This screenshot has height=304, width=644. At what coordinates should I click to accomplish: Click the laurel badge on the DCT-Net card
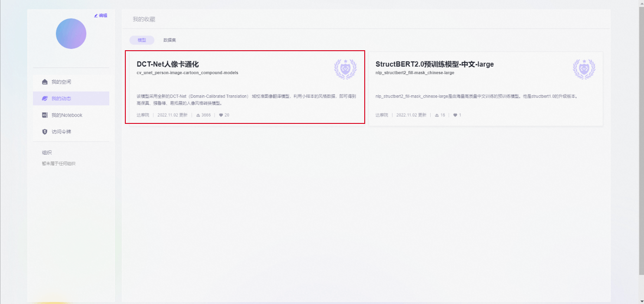click(x=346, y=69)
